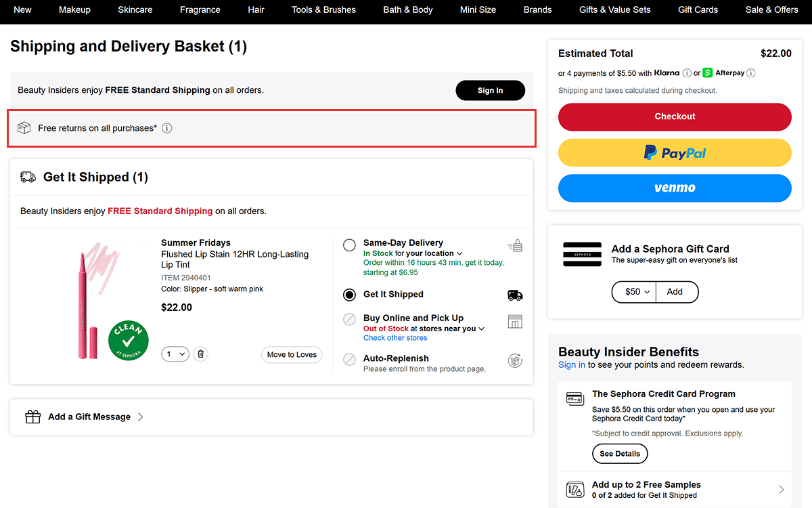Select the Buy Online and Pick Up option
812x508 pixels.
point(349,319)
